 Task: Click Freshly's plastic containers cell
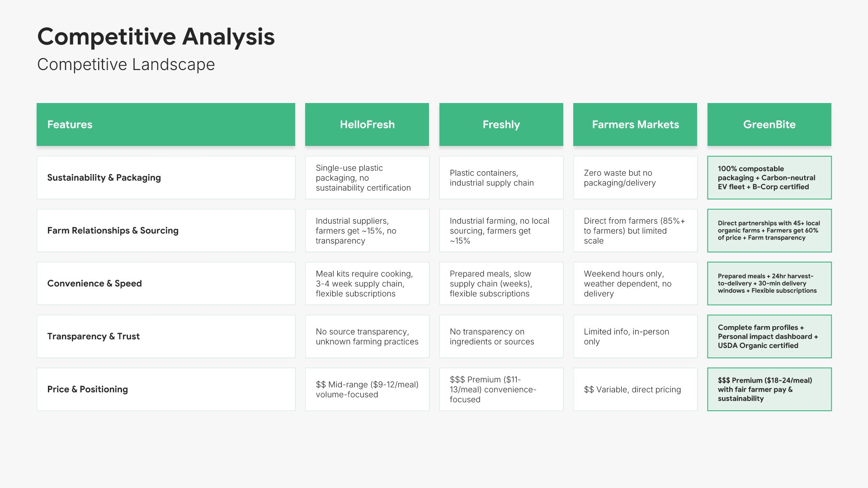click(x=501, y=178)
